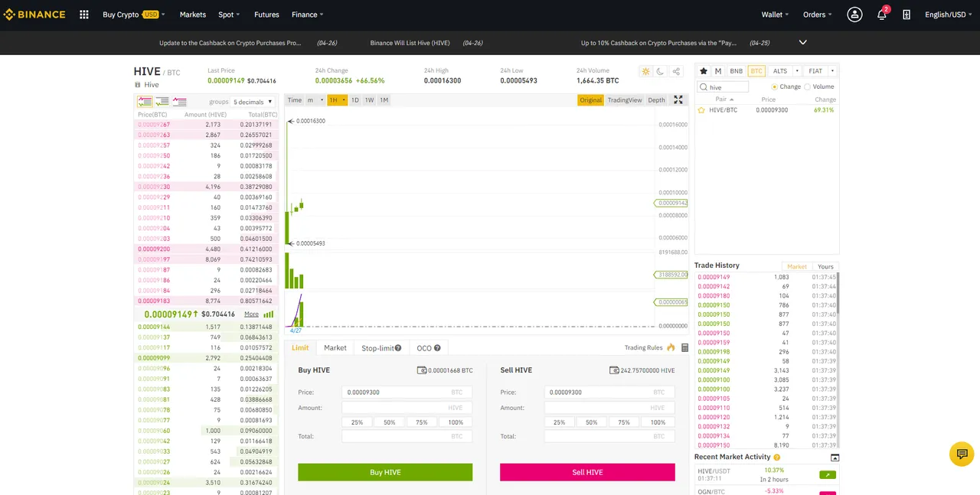The height and width of the screenshot is (495, 980).
Task: Click the pink Sell HIVE button
Action: [x=587, y=472]
